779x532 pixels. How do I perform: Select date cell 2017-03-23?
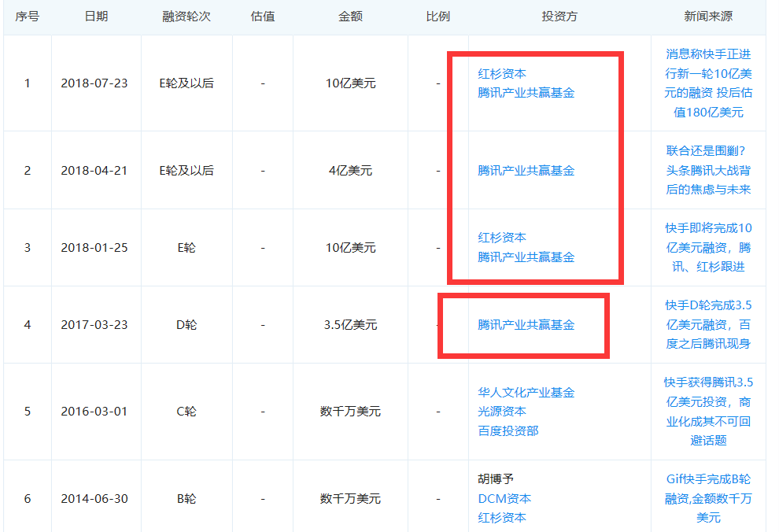click(x=94, y=324)
